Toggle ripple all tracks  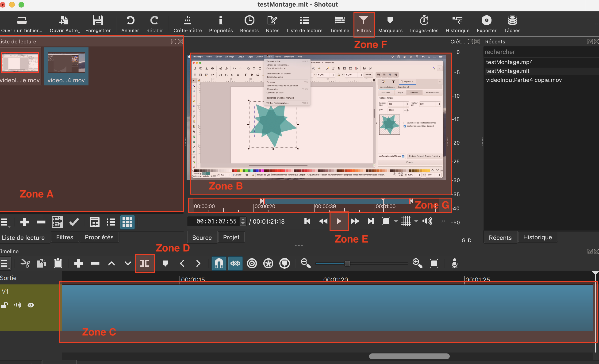(x=268, y=263)
